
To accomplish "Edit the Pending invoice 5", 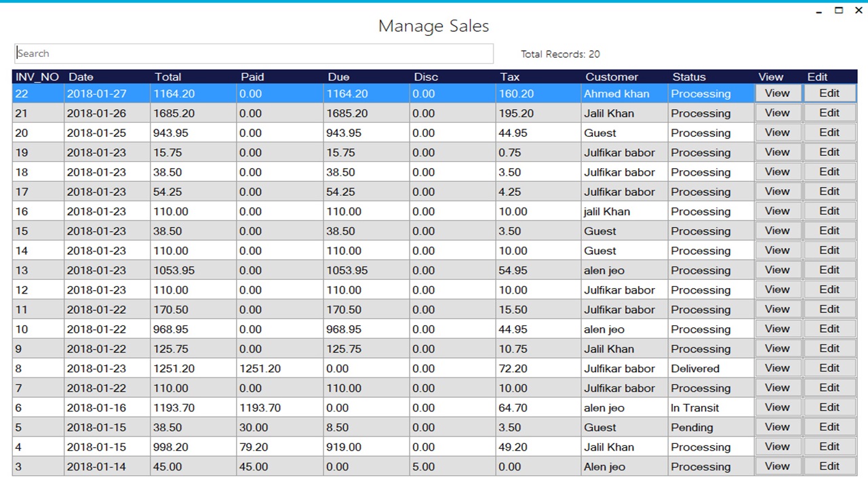I will coord(830,427).
